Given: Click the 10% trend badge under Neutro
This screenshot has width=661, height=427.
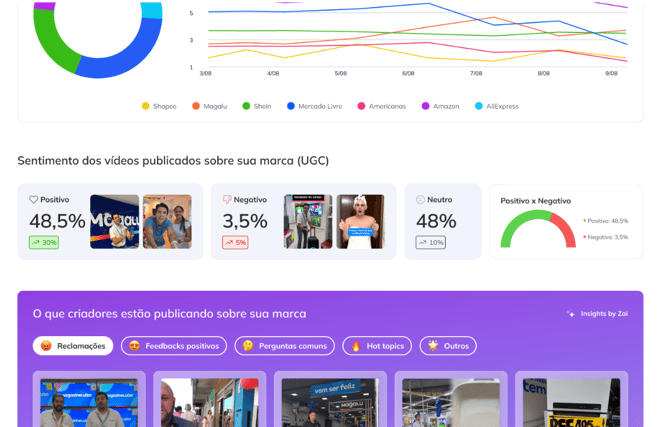Looking at the screenshot, I should click(x=430, y=242).
